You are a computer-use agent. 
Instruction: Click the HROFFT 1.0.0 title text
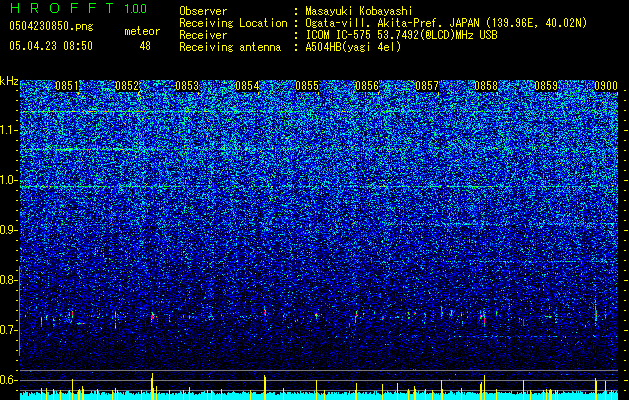[78, 8]
